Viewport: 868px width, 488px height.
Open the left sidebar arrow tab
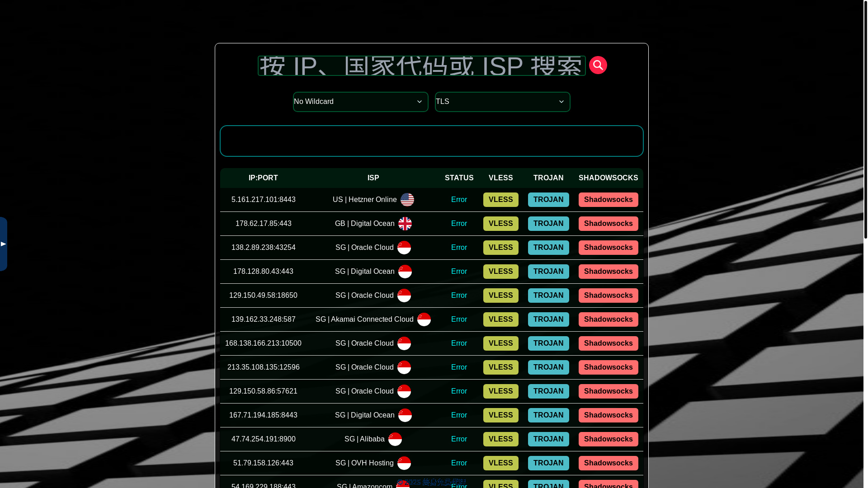point(3,244)
